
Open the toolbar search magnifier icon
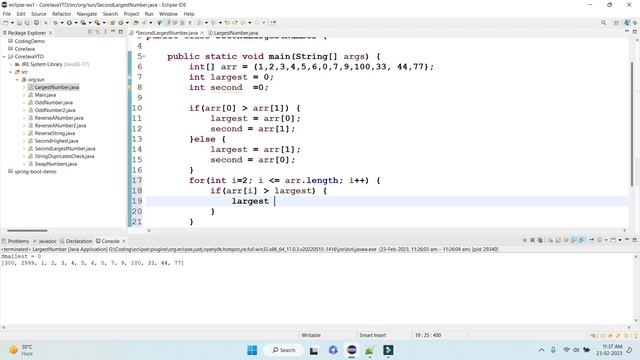point(603,23)
